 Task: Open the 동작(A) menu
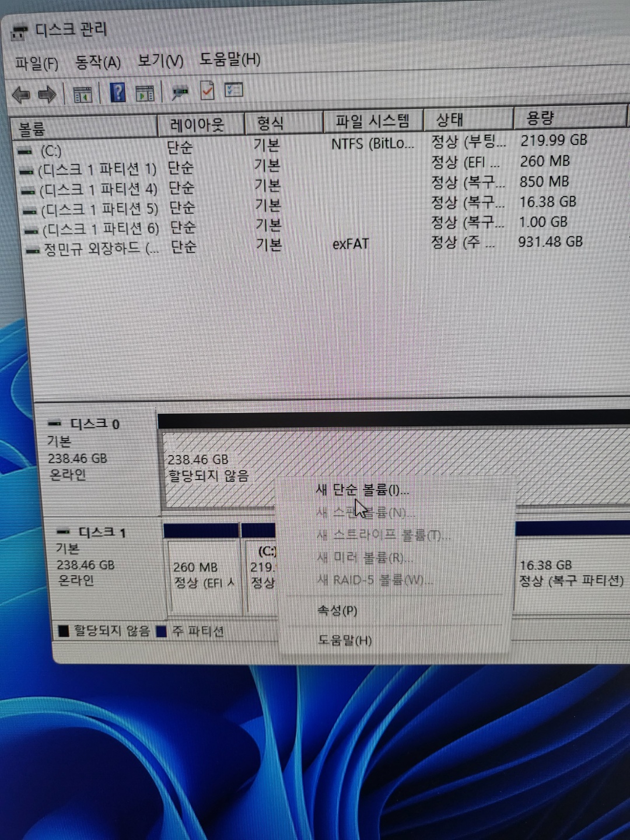[x=98, y=62]
